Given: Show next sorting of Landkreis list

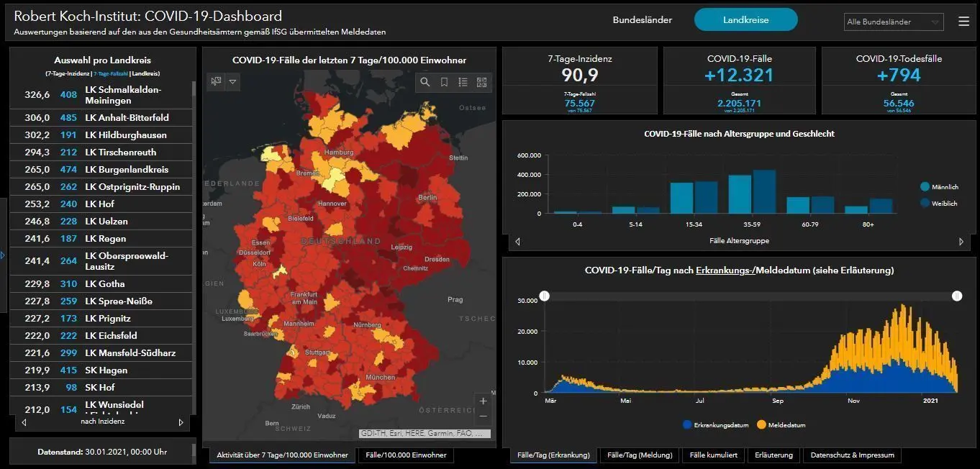Looking at the screenshot, I should coord(181,422).
